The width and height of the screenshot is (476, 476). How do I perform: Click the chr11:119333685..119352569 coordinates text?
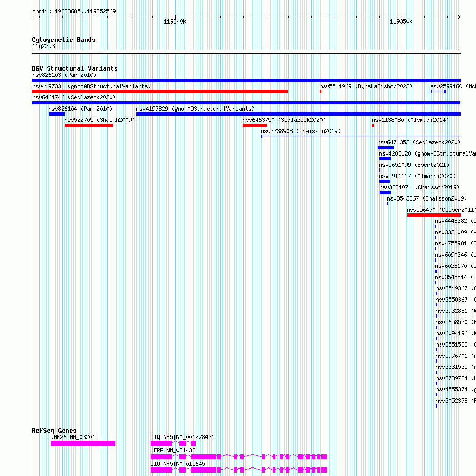[x=74, y=12]
